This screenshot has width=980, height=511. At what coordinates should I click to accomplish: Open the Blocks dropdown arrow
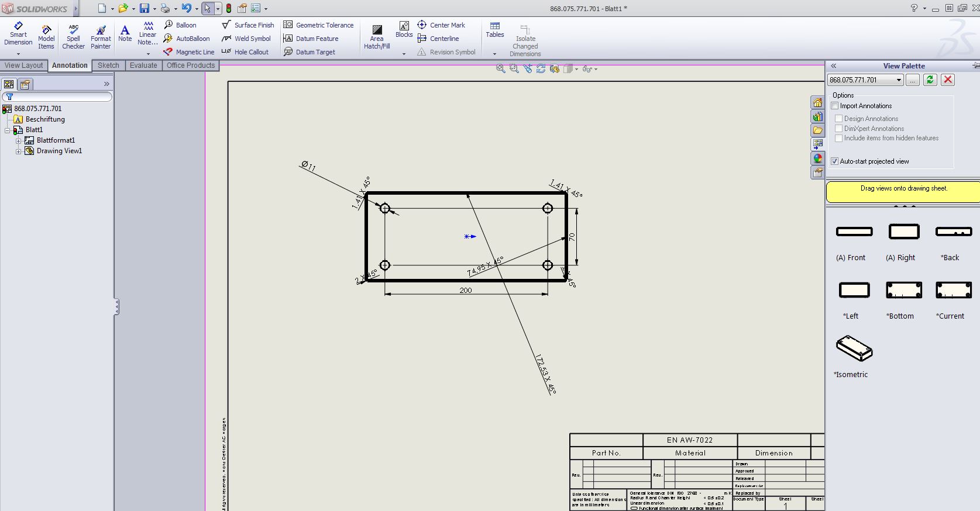tap(404, 54)
